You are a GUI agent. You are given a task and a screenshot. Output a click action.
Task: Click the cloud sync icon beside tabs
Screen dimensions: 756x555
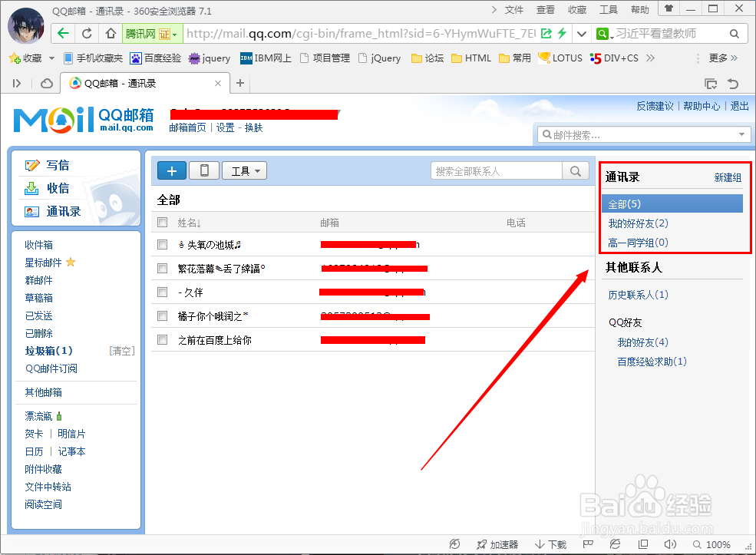47,84
